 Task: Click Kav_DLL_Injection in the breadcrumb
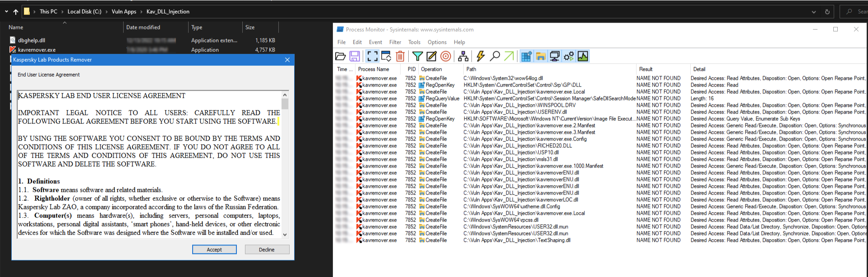(168, 12)
